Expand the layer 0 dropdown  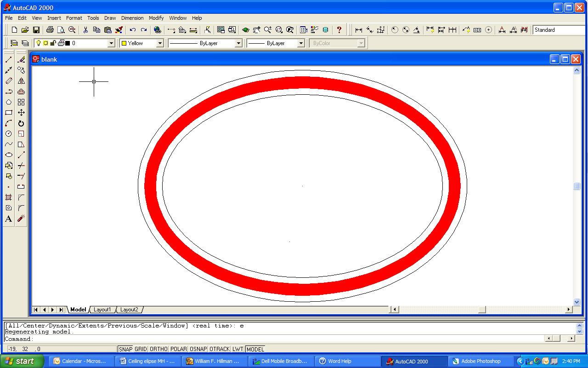111,43
